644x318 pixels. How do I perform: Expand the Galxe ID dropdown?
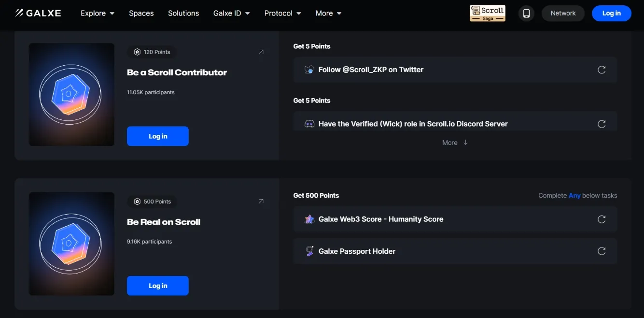(231, 14)
